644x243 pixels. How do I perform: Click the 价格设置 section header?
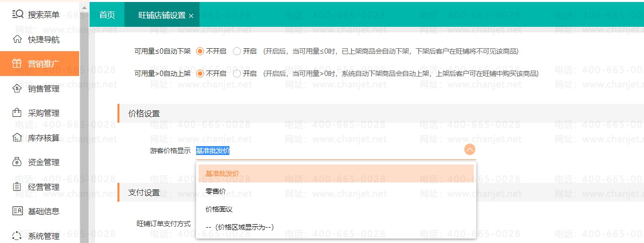(381, 114)
